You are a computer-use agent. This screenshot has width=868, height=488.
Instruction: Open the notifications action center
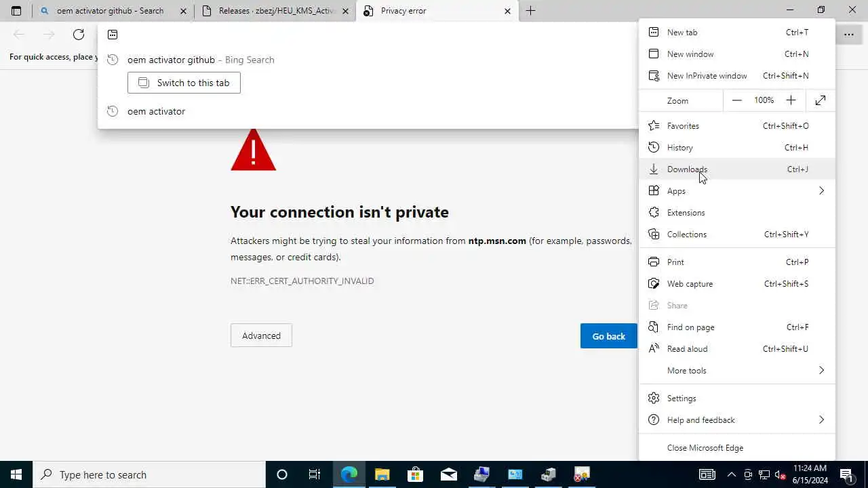point(846,474)
